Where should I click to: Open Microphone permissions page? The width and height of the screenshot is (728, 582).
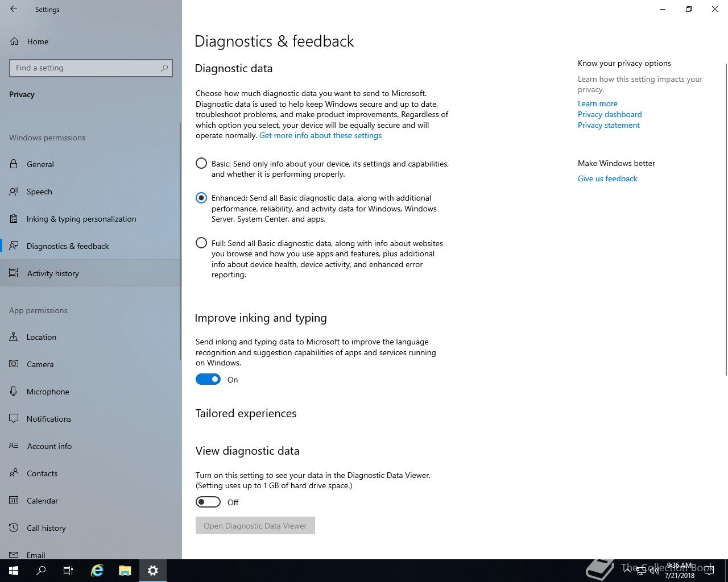pyautogui.click(x=91, y=392)
